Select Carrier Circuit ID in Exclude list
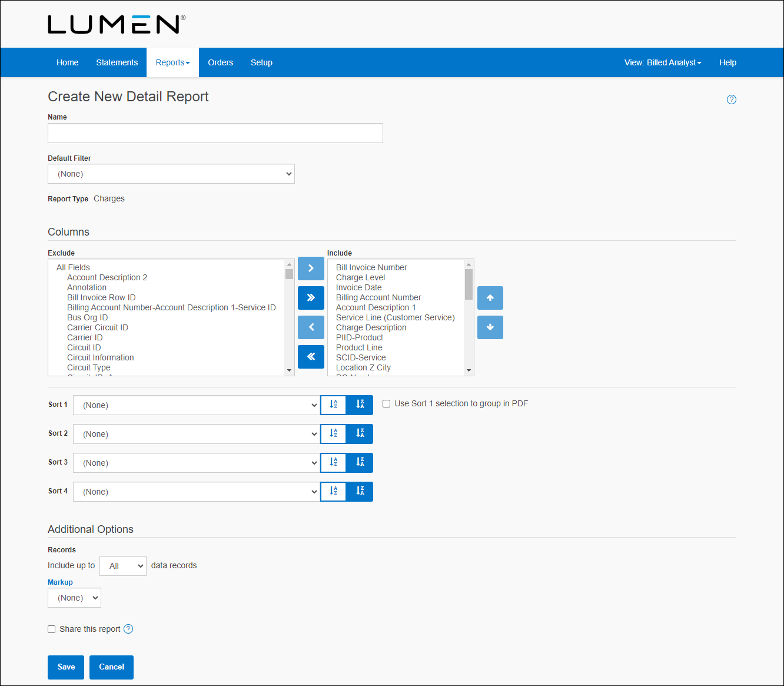 pyautogui.click(x=97, y=327)
